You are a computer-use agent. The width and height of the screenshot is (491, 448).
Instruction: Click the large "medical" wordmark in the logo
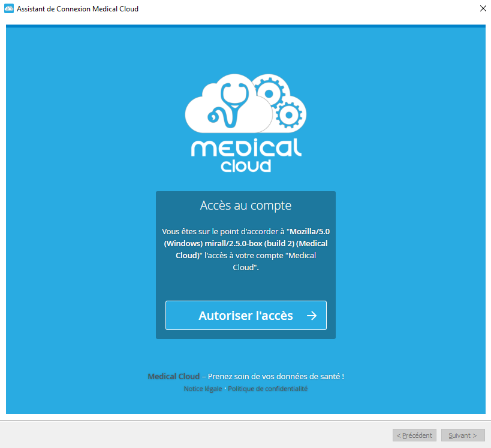point(246,147)
